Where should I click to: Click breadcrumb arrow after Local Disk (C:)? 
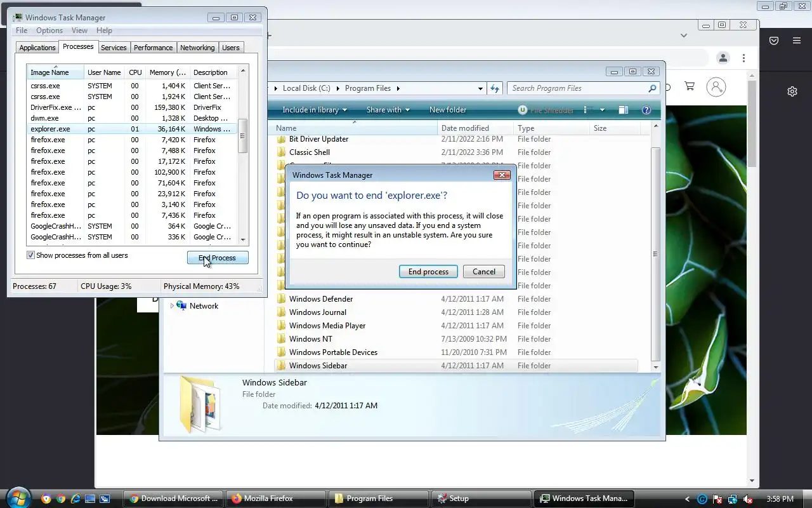tap(337, 88)
